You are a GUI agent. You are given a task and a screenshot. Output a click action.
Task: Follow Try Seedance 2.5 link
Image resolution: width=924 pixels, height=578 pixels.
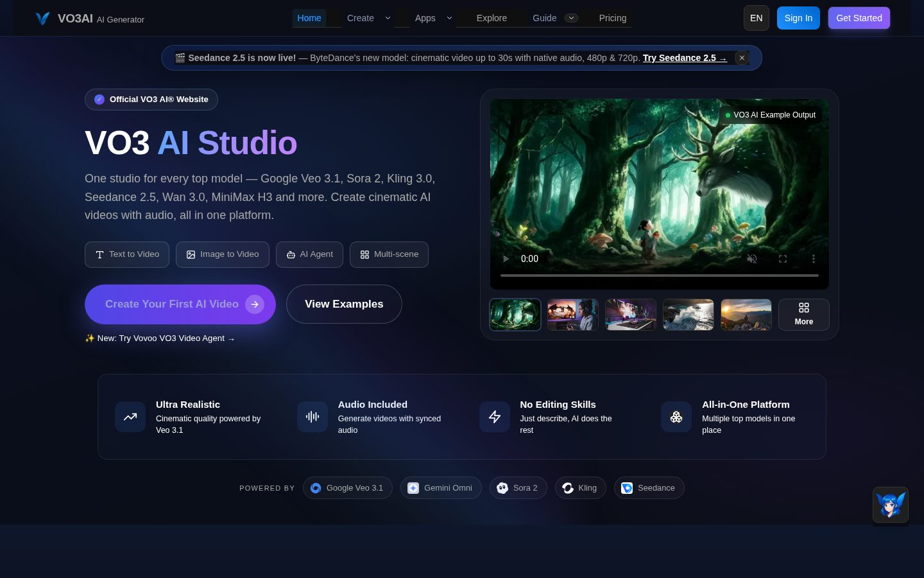click(x=685, y=58)
